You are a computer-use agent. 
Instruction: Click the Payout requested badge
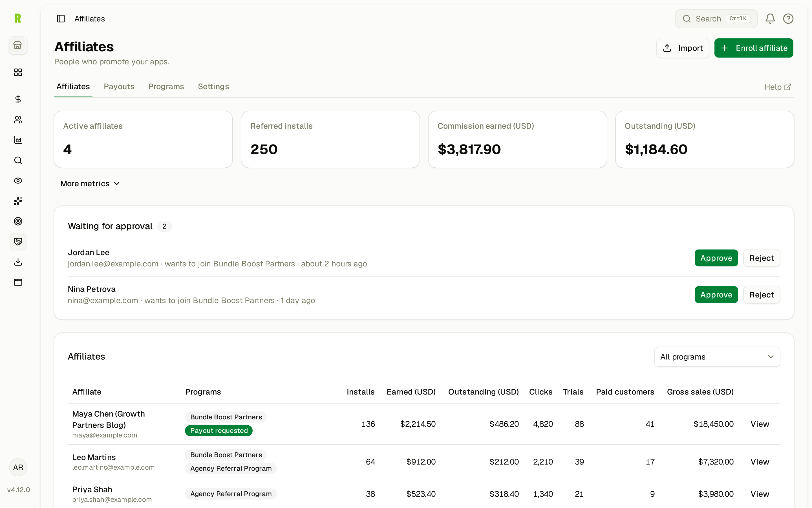tap(219, 431)
